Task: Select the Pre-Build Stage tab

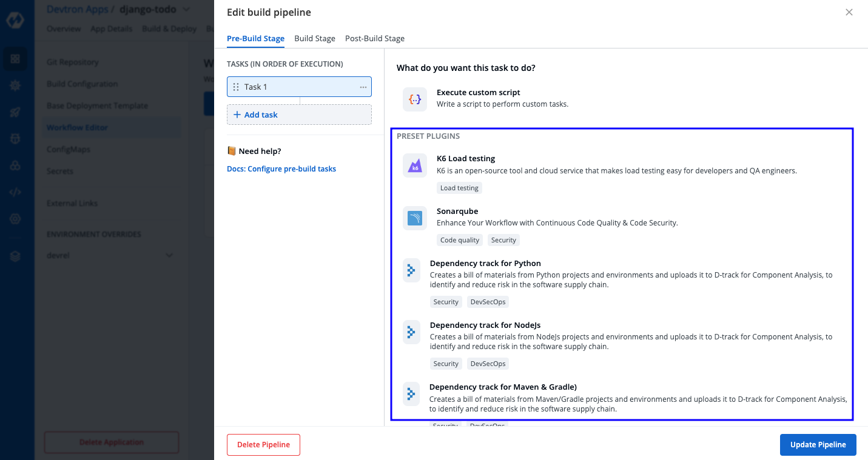Action: pos(255,38)
